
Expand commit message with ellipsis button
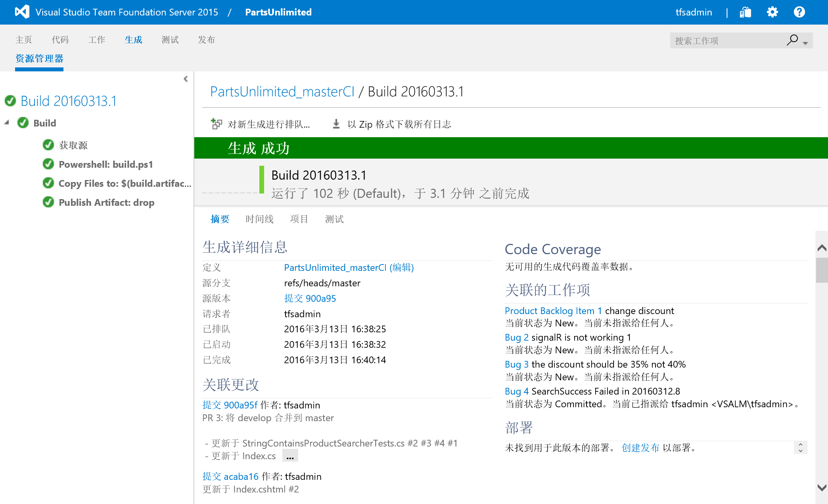pos(290,456)
